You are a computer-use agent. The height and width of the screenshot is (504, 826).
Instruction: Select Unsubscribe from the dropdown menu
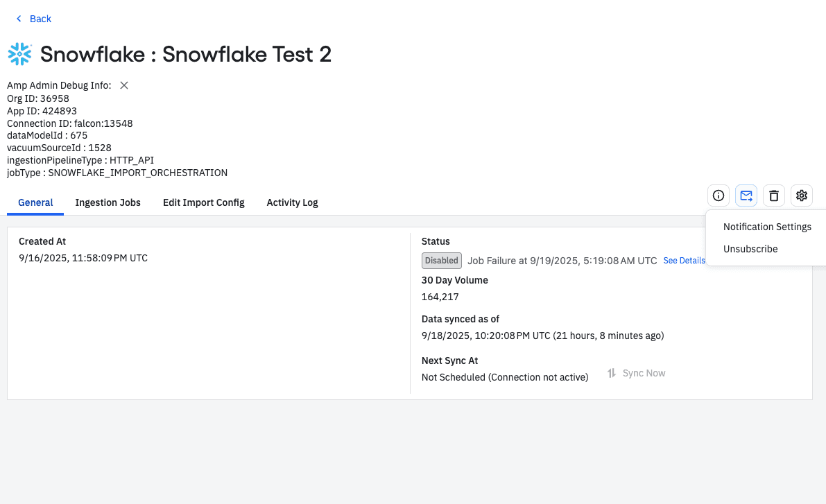(750, 249)
